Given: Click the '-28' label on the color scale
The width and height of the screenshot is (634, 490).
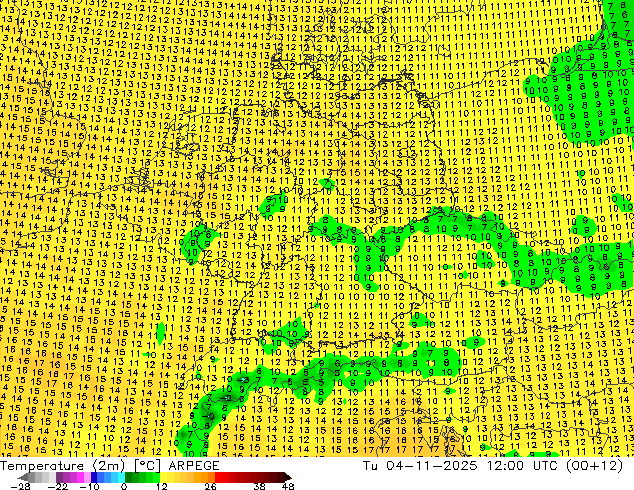Looking at the screenshot, I should point(21,486).
